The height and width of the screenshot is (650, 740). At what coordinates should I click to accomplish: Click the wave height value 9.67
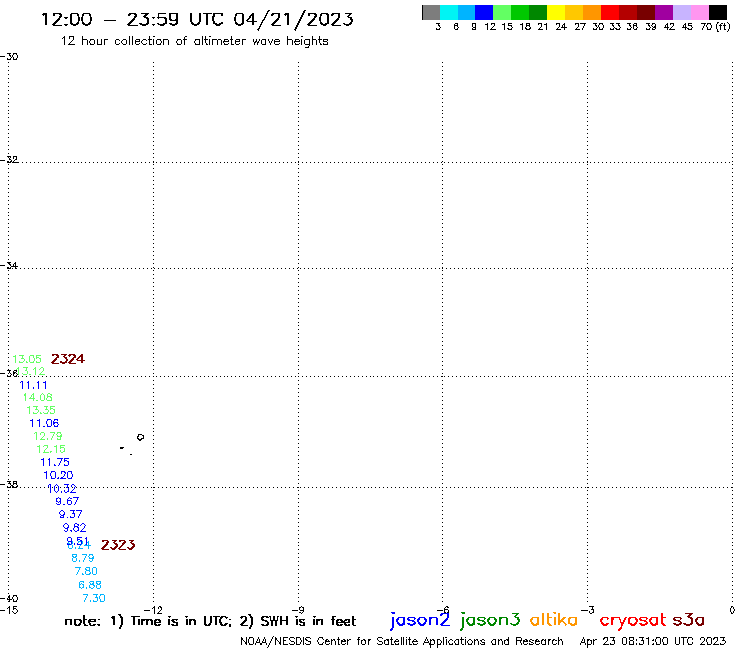point(67,501)
